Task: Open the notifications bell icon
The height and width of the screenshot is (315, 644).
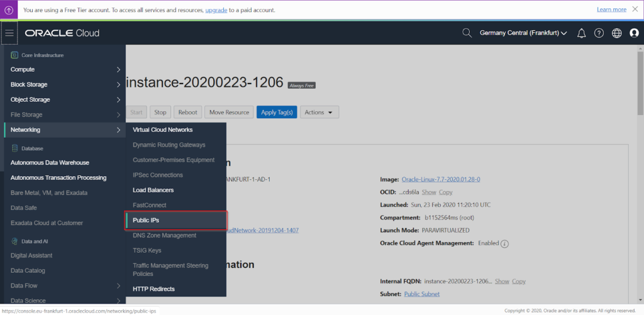Action: click(581, 33)
